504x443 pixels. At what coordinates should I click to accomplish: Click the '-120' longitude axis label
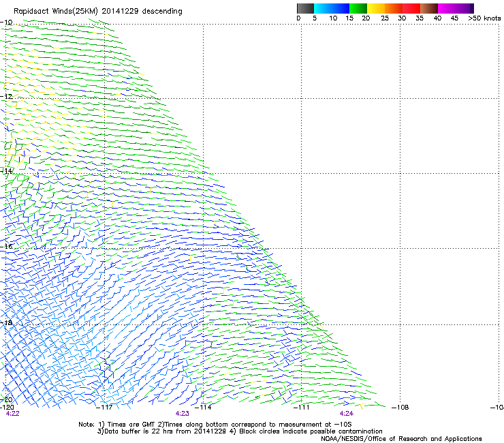pos(7,408)
